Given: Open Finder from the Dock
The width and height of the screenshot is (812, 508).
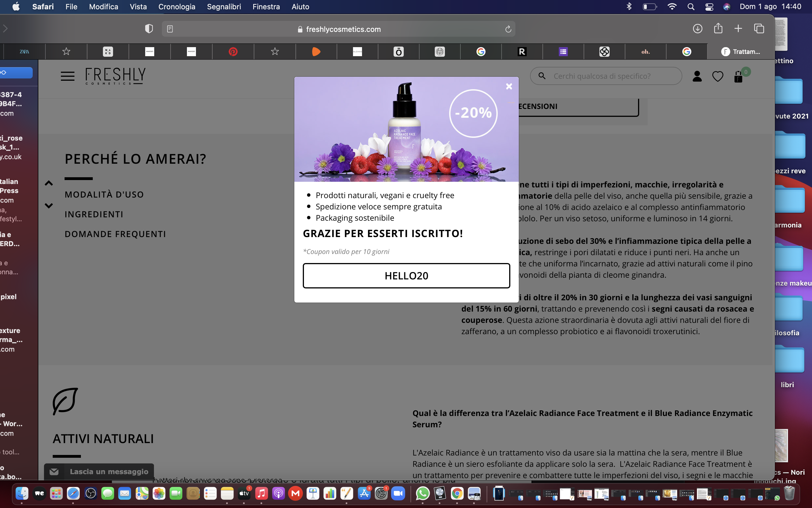Looking at the screenshot, I should [22, 493].
